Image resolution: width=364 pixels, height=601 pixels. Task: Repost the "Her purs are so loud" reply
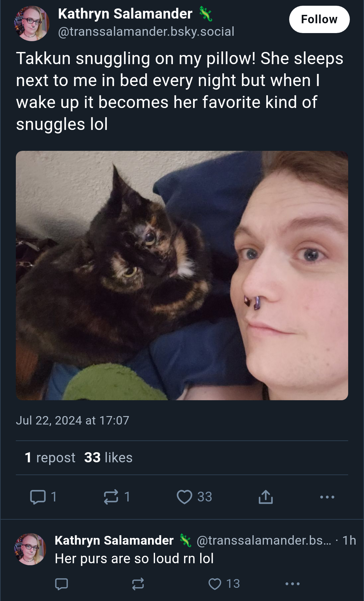[x=138, y=584]
